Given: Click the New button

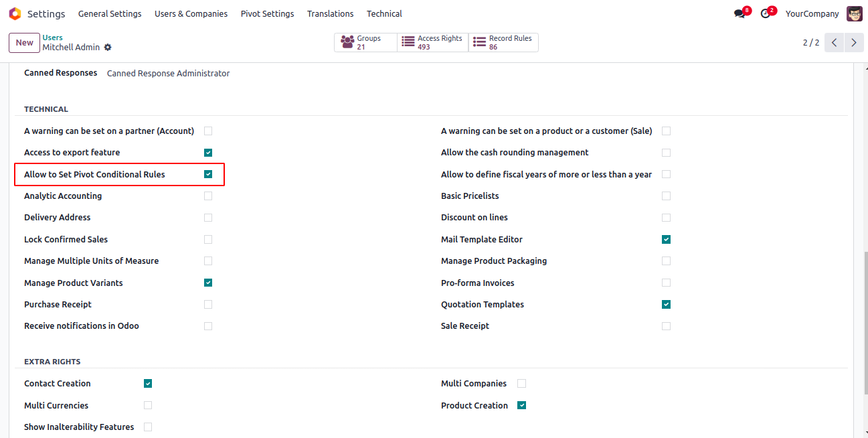Looking at the screenshot, I should (25, 42).
